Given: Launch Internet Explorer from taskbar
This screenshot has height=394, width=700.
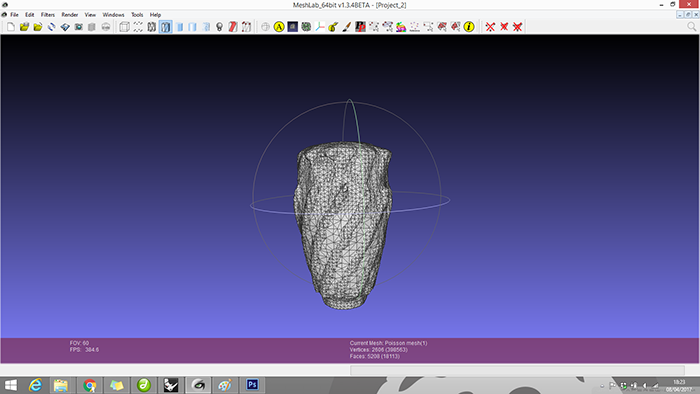Looking at the screenshot, I should pos(35,385).
